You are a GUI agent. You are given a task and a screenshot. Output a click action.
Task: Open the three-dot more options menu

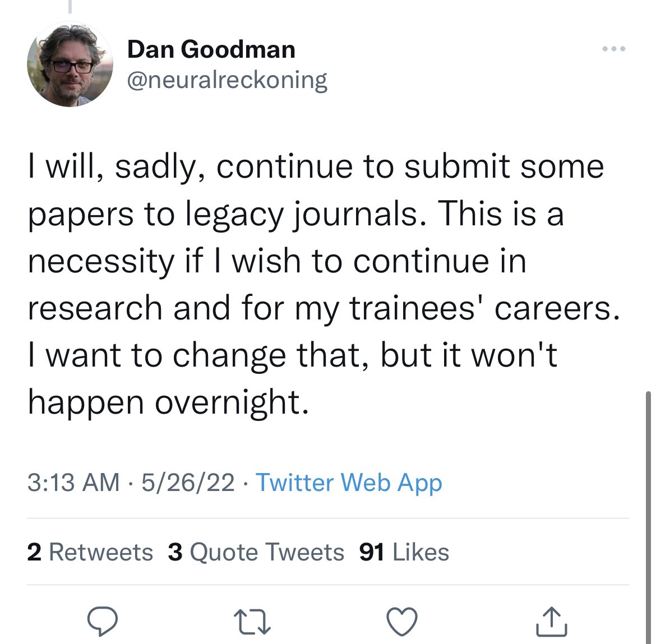[x=613, y=49]
